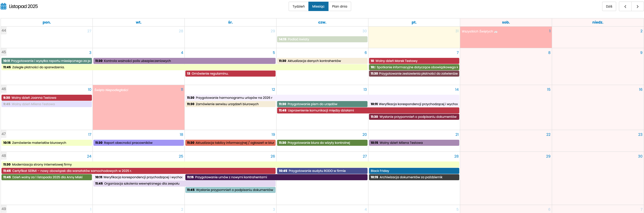Click the Dziś button

click(x=609, y=6)
